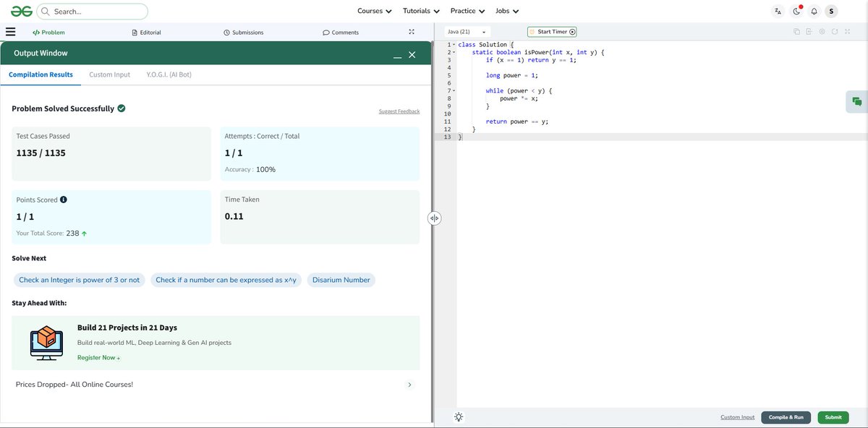
Task: Toggle dark mode moon icon
Action: [x=796, y=11]
